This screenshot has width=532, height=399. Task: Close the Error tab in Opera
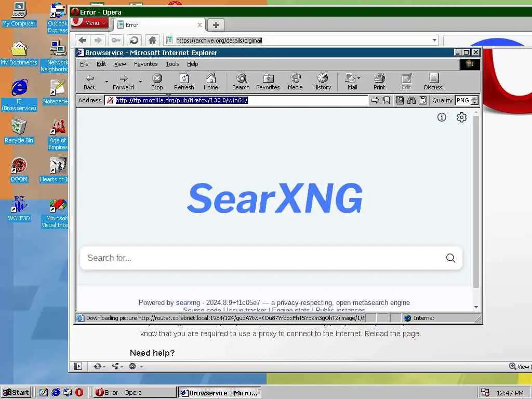coord(199,25)
